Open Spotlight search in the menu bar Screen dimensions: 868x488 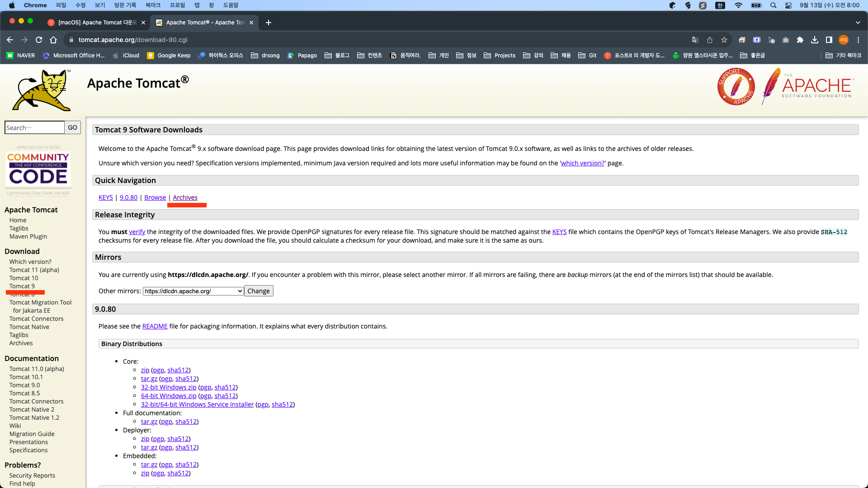point(774,5)
